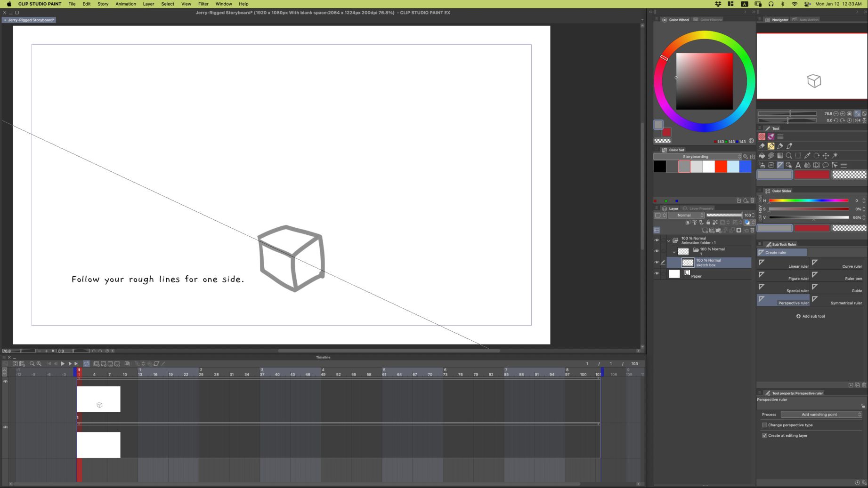Uncheck Create at editing layer
868x488 pixels.
click(764, 435)
